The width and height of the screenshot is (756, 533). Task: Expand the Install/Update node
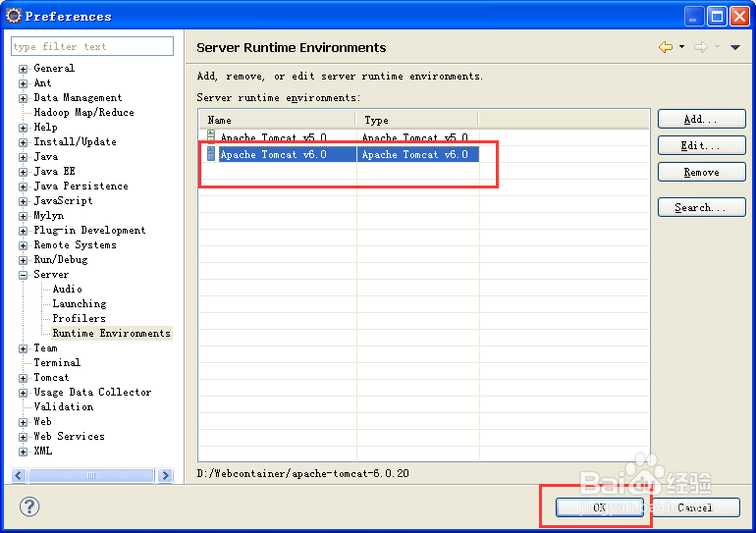24,142
